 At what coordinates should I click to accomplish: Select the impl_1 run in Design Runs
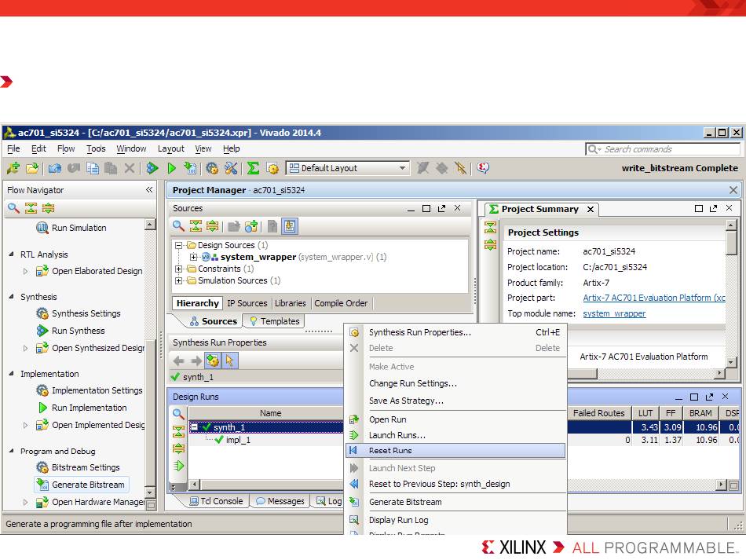click(238, 440)
